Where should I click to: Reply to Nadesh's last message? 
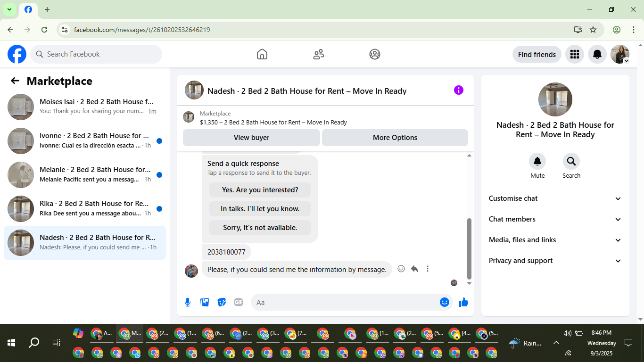[x=414, y=269]
